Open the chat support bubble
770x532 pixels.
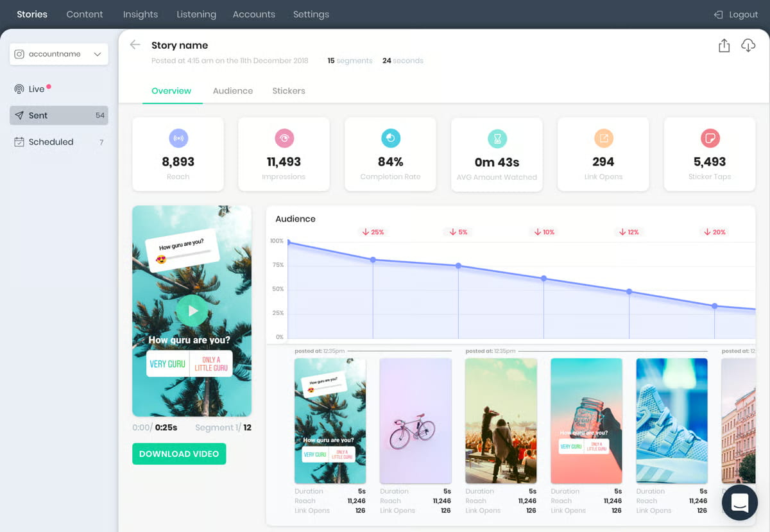click(x=739, y=502)
